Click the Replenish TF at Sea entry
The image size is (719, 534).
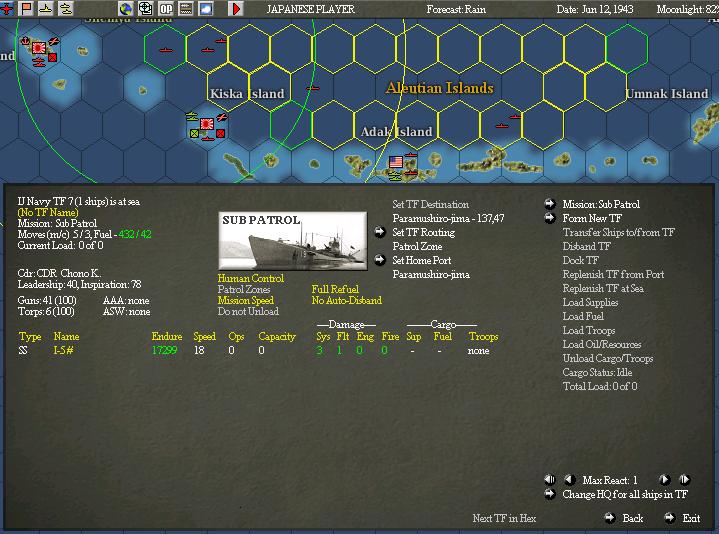(x=603, y=288)
